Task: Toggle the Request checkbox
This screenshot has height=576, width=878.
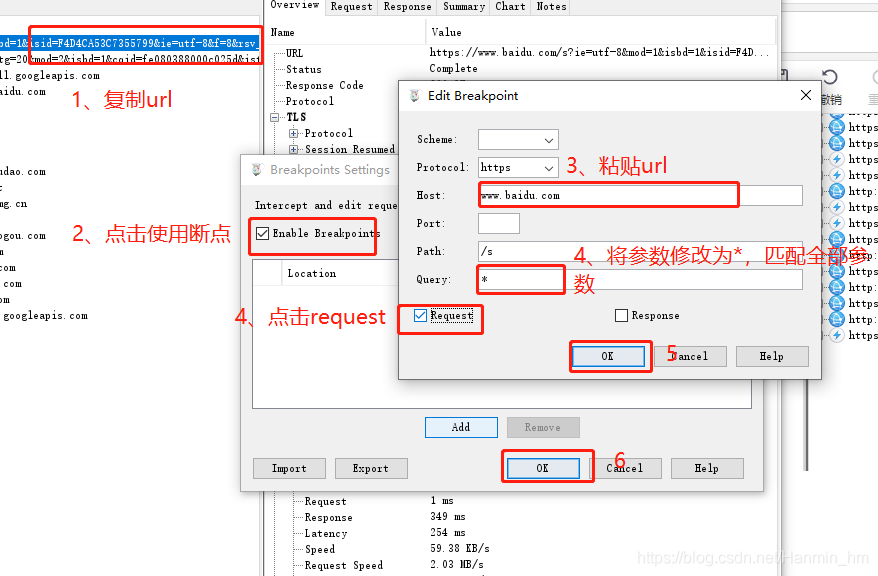Action: coord(421,316)
